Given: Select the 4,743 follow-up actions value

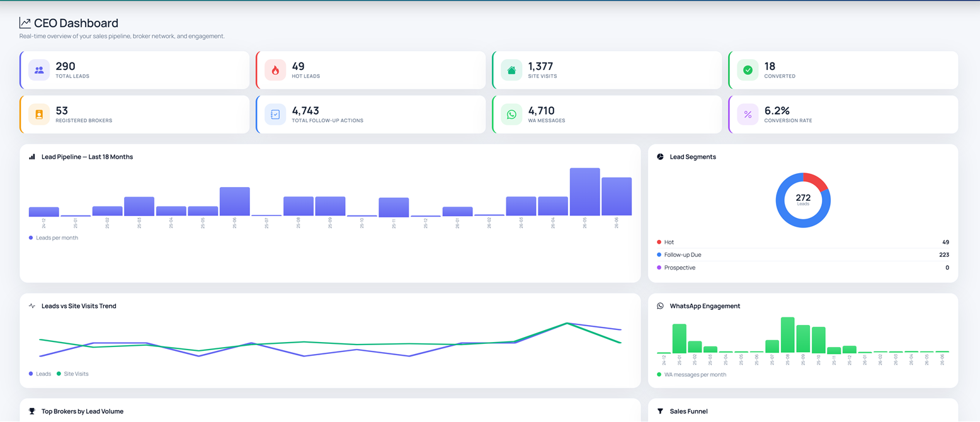Looking at the screenshot, I should [305, 111].
